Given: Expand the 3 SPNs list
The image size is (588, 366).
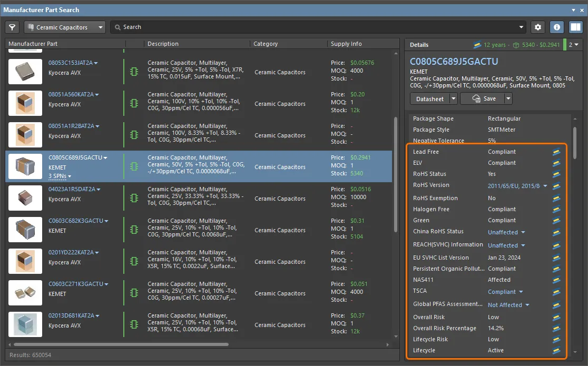Looking at the screenshot, I should (60, 176).
